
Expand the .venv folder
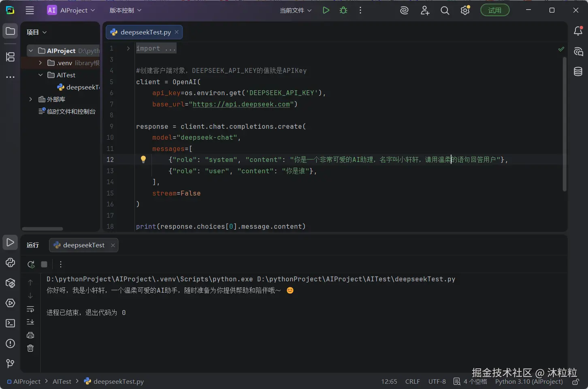pyautogui.click(x=40, y=63)
